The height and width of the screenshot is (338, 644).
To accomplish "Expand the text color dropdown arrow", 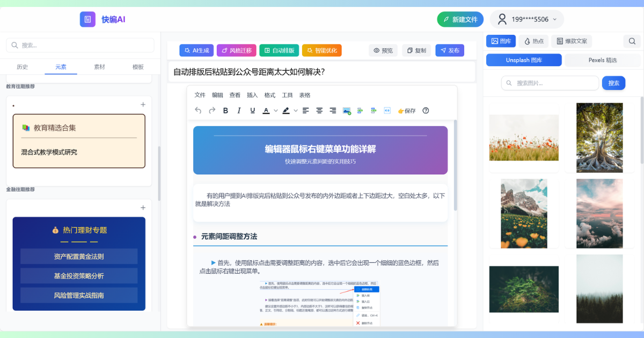I will click(276, 111).
